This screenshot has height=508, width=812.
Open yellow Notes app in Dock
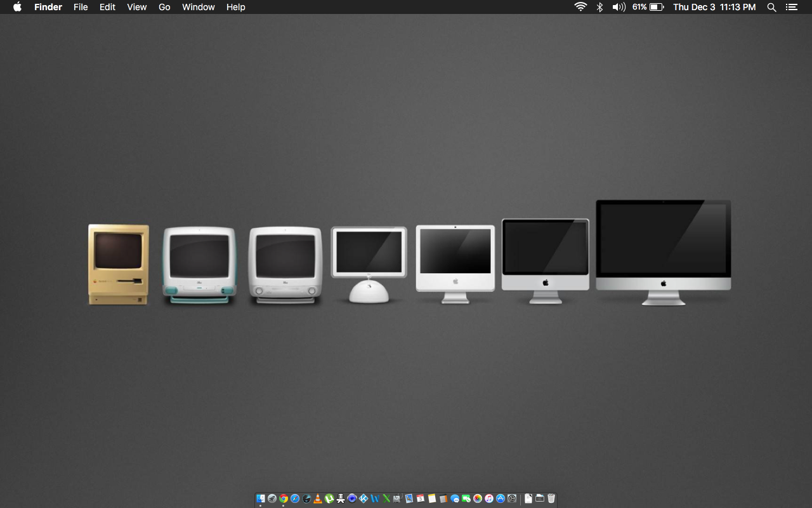pyautogui.click(x=432, y=498)
